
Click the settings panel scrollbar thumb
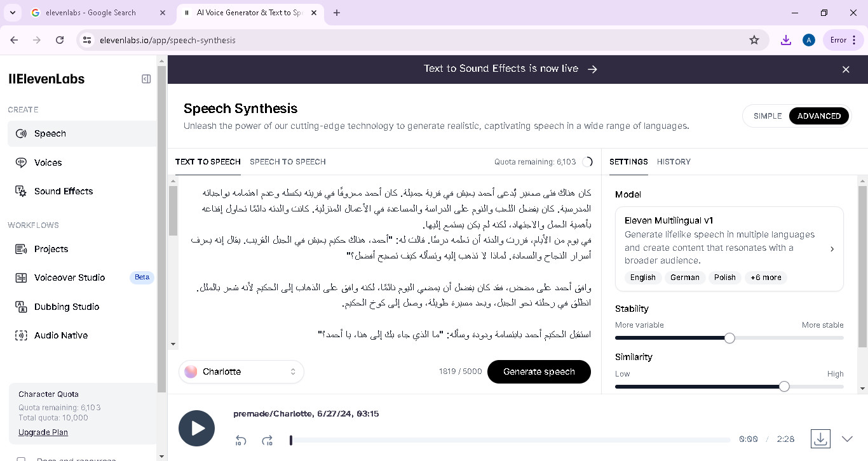coord(862,267)
